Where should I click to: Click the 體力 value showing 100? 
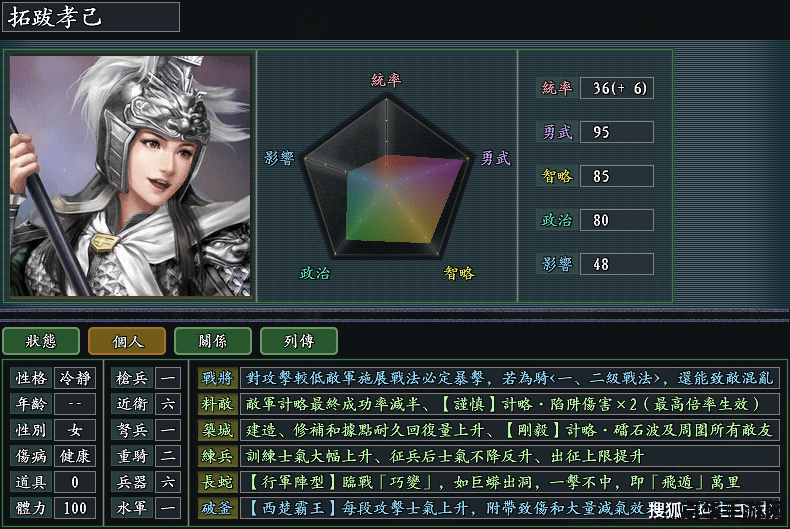(x=75, y=508)
